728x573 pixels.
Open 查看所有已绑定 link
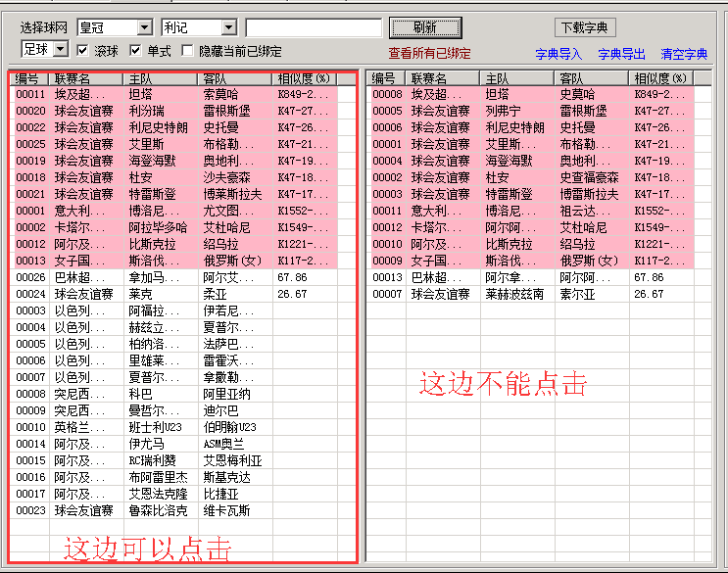tap(429, 53)
